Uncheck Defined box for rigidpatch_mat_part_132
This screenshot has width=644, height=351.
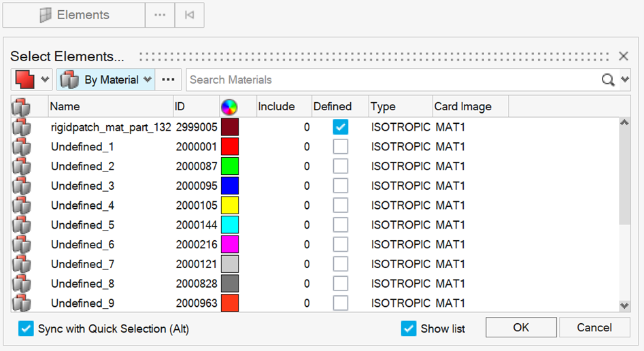341,127
